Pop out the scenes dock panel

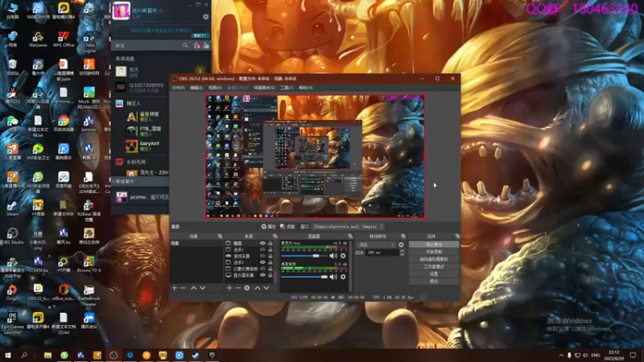click(220, 237)
